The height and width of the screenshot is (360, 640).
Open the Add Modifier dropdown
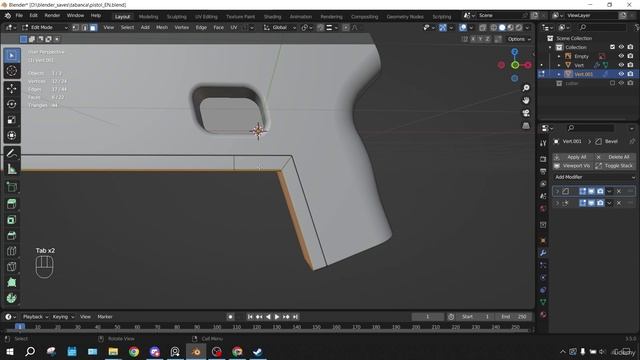coord(594,177)
